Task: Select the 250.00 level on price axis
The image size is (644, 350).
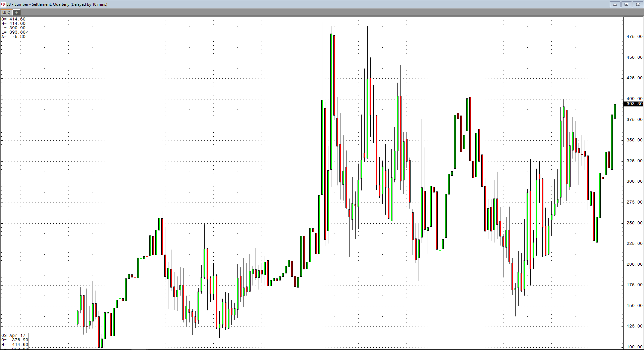Action: pos(634,223)
